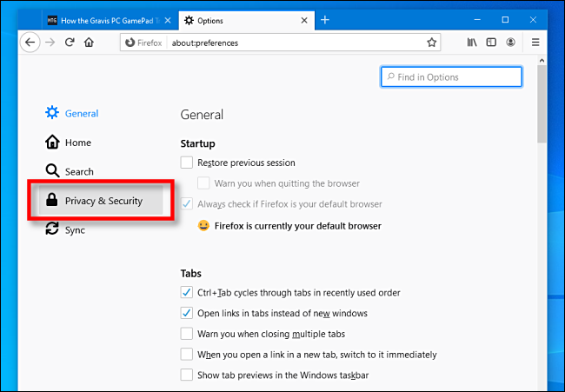Screen dimensions: 565x392
Task: Open Privacy & Security settings
Action: (103, 201)
